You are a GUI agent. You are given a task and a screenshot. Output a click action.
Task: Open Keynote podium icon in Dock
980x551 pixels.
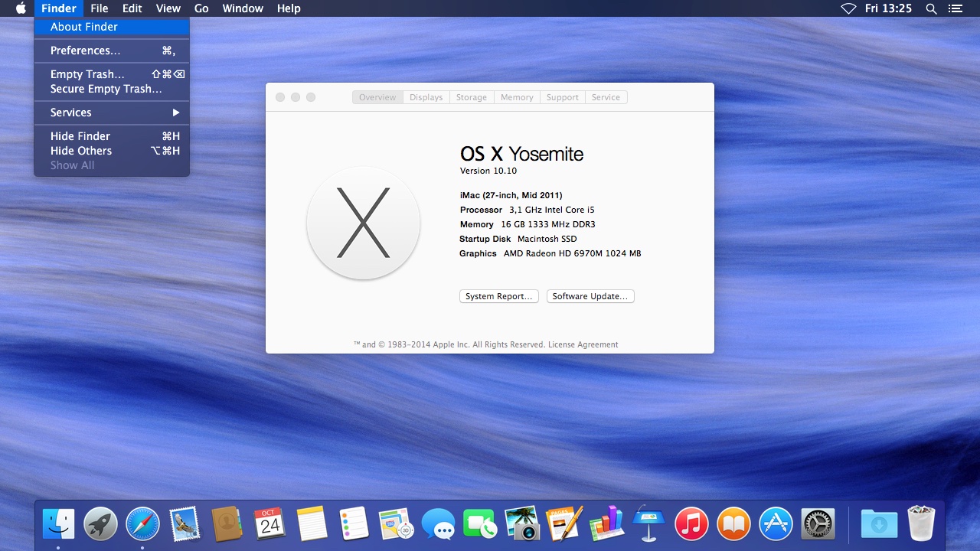[x=649, y=524]
